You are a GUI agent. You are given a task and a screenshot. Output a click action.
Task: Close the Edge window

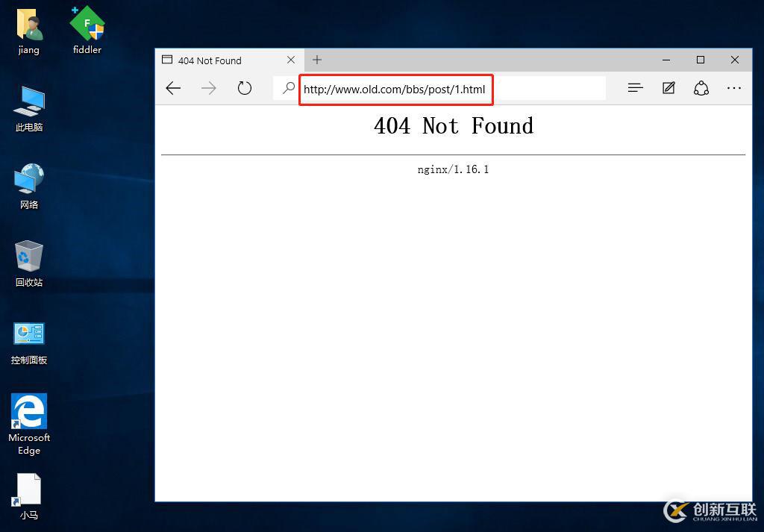tap(735, 60)
